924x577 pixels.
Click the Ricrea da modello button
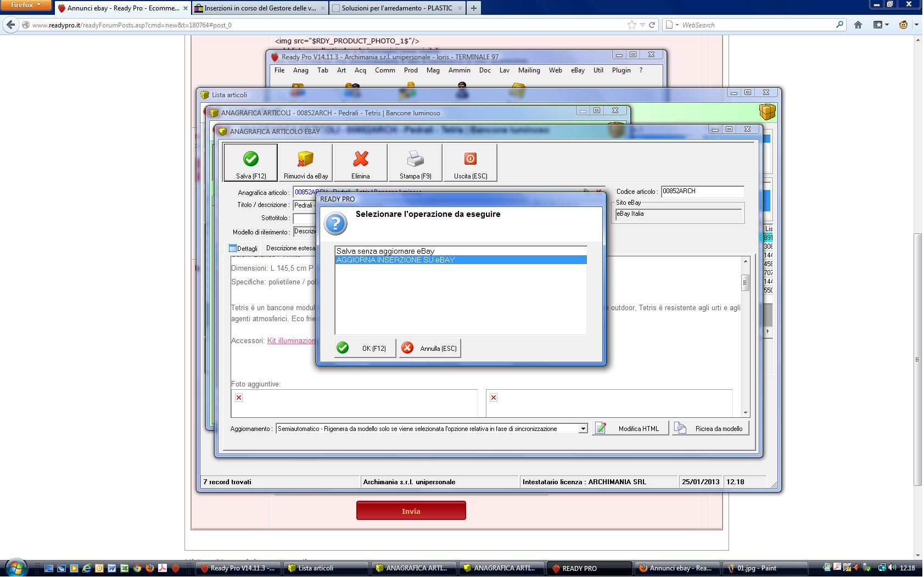click(x=710, y=428)
